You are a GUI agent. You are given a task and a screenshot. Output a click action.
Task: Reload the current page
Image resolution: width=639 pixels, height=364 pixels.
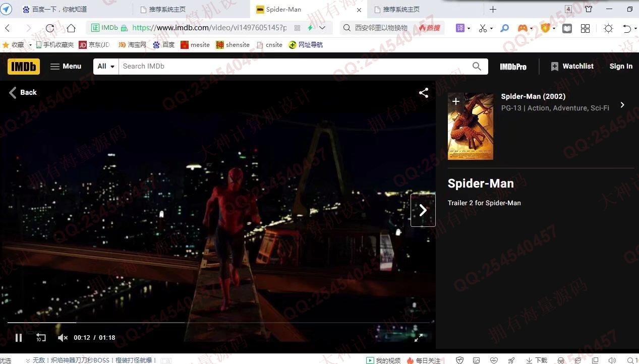click(x=49, y=28)
